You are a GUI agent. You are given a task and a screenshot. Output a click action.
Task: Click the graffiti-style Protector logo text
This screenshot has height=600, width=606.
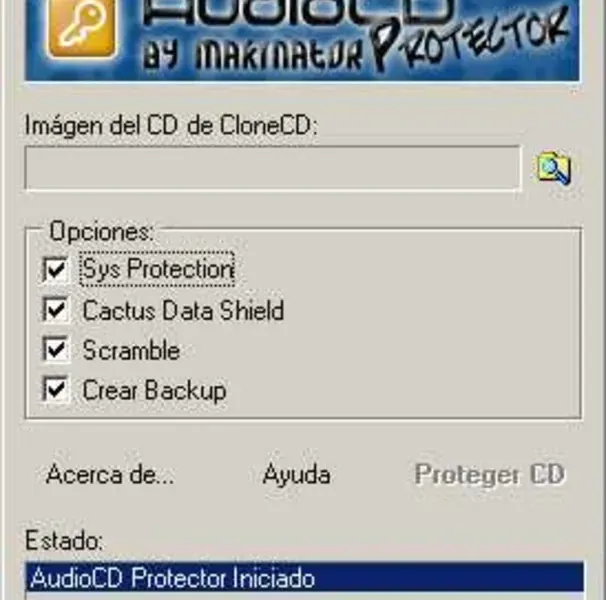472,41
